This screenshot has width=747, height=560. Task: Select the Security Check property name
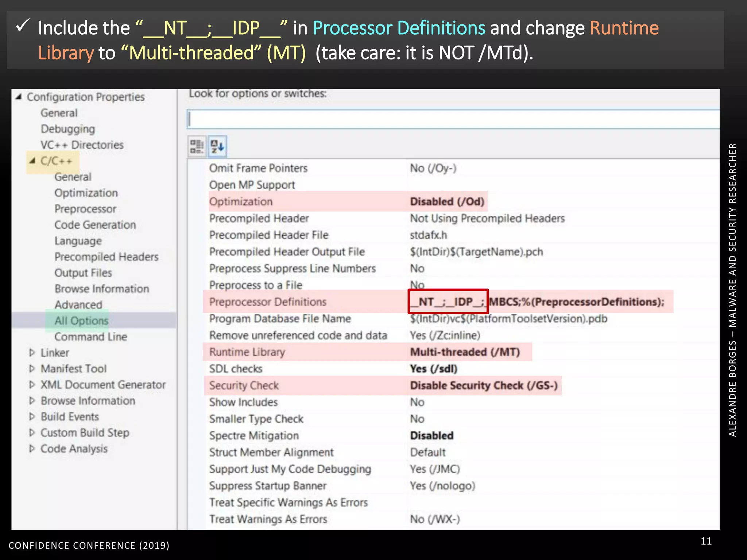pyautogui.click(x=244, y=386)
